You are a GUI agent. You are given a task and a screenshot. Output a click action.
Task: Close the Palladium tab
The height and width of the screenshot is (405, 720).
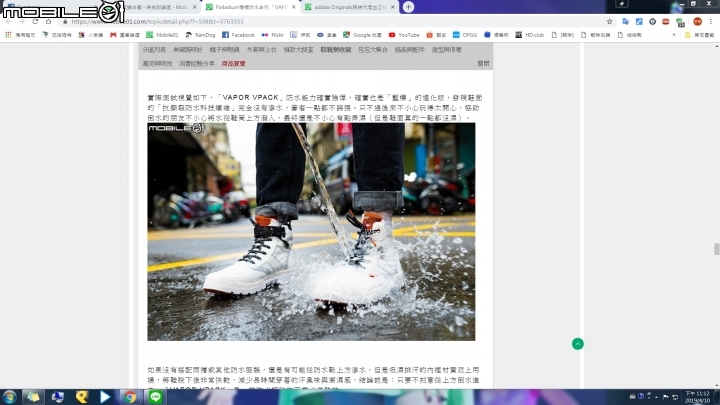tap(293, 7)
